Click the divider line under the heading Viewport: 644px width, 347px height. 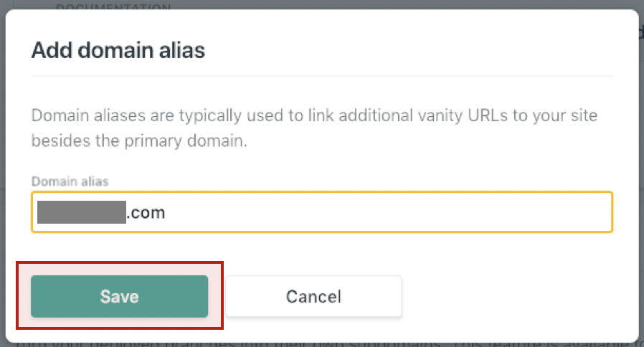(322, 76)
